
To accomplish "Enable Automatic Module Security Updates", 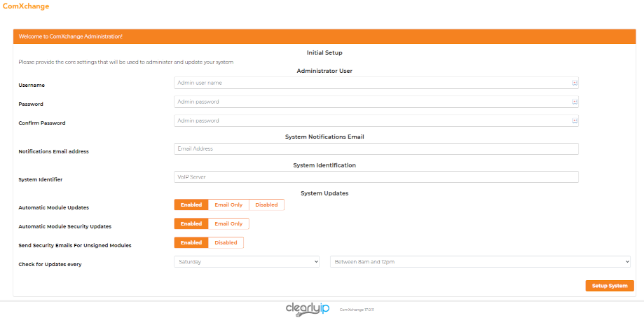I will [191, 224].
